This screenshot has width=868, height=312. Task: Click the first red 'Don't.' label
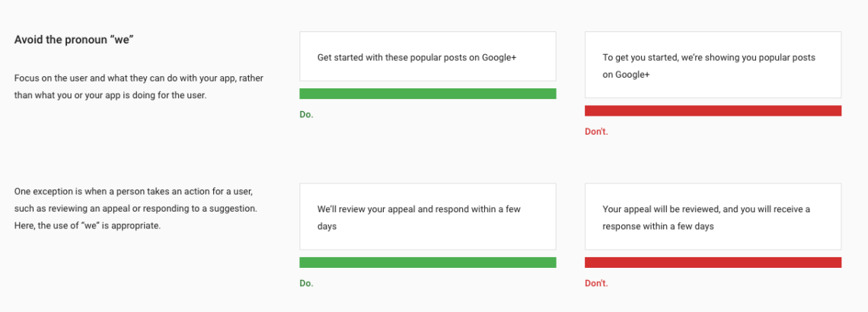tap(596, 132)
